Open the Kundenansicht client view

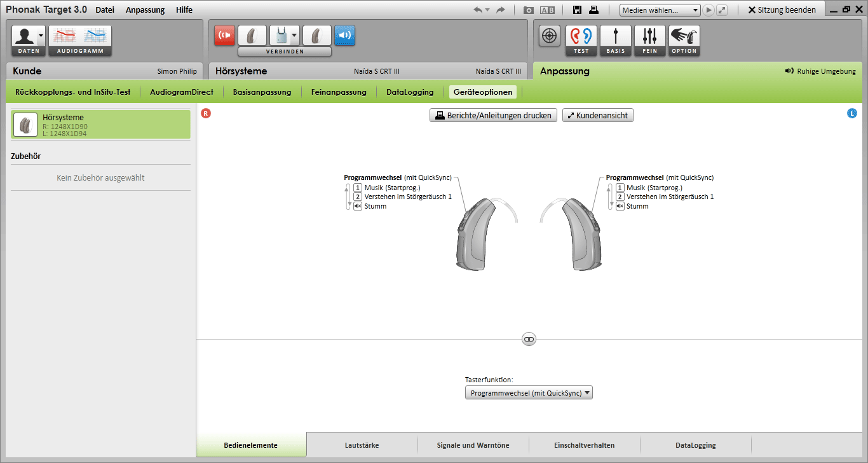point(598,115)
